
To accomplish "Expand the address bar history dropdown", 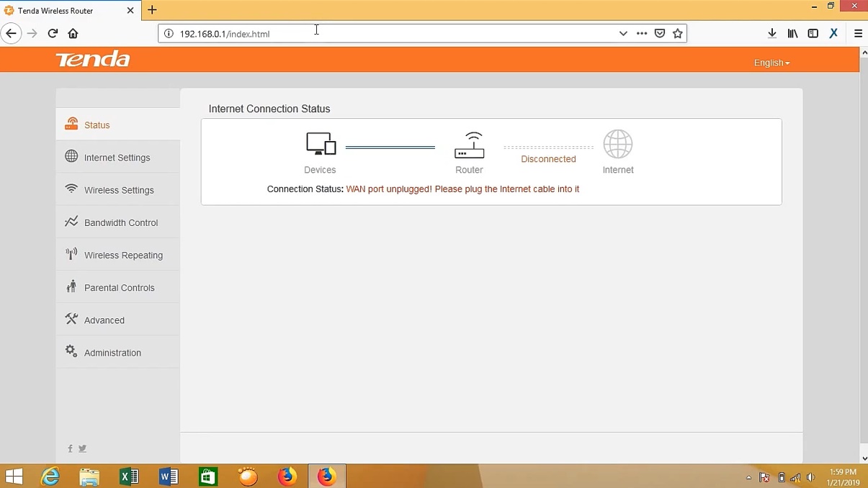I will click(623, 34).
